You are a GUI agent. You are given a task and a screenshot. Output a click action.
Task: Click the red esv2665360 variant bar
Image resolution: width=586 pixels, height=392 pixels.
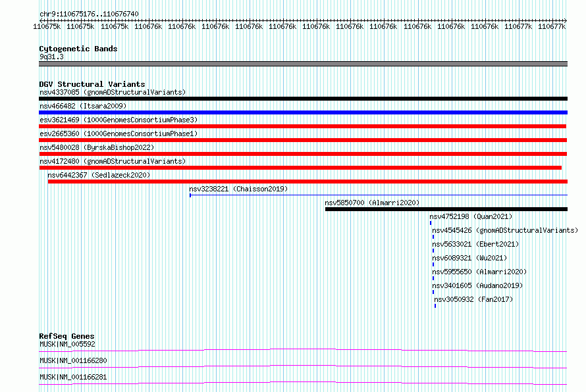tap(303, 140)
